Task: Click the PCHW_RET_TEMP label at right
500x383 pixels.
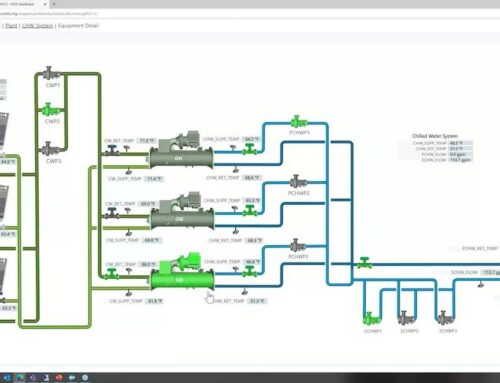Action: pos(480,248)
